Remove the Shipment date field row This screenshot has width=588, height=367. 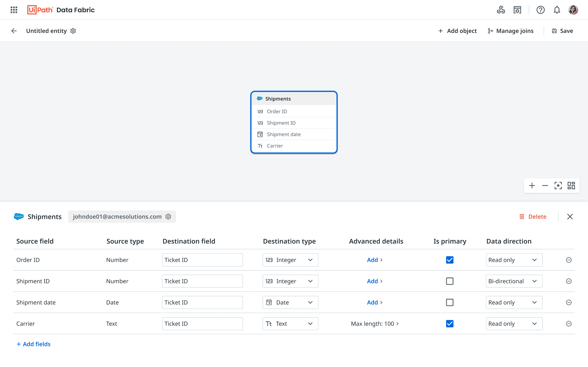[569, 302]
